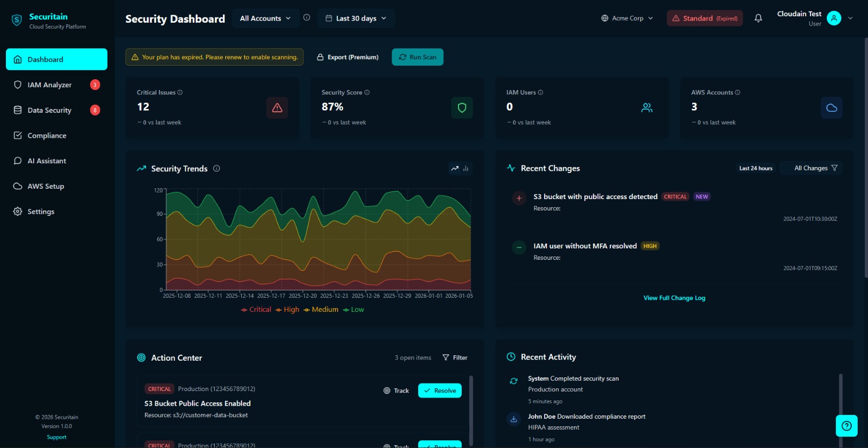The width and height of the screenshot is (868, 448).
Task: Open Settings from sidebar
Action: (x=56, y=212)
